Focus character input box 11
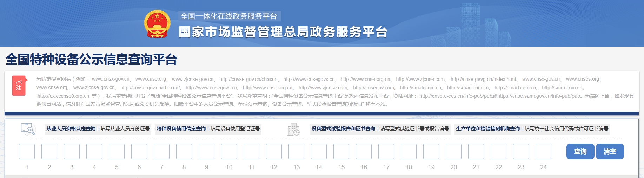 pos(251,151)
